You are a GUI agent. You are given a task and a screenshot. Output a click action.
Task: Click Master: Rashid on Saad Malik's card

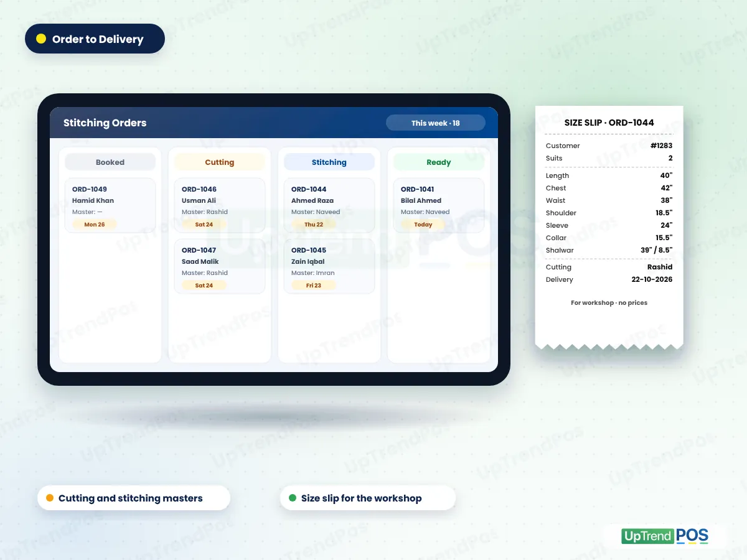[205, 273]
